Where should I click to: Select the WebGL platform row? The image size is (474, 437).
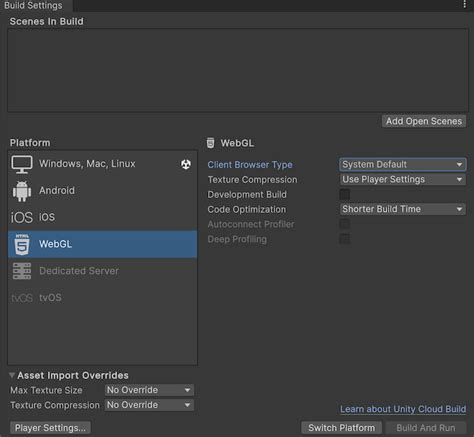point(102,244)
